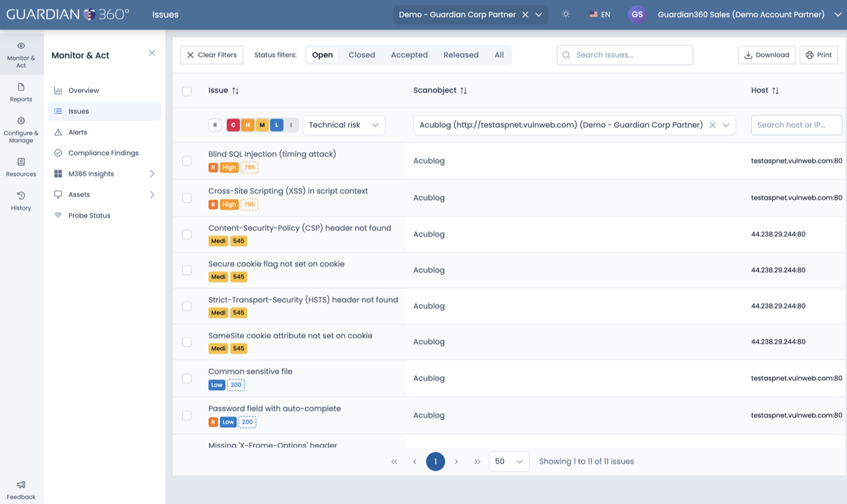This screenshot has height=504, width=847.
Task: Open the Resources sidebar section
Action: [x=21, y=167]
